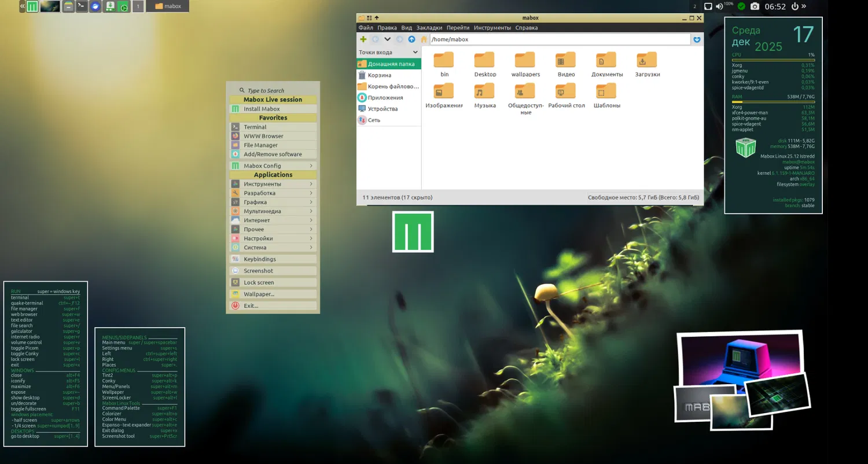Select the Изображения folder icon

pos(444,91)
